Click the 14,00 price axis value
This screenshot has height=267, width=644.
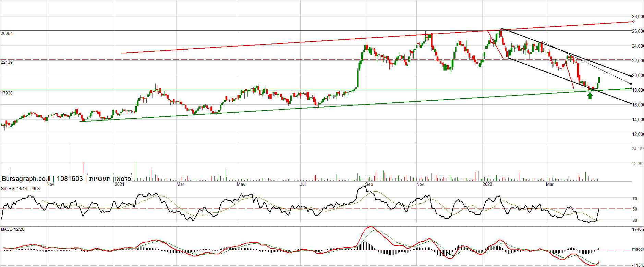[638, 120]
